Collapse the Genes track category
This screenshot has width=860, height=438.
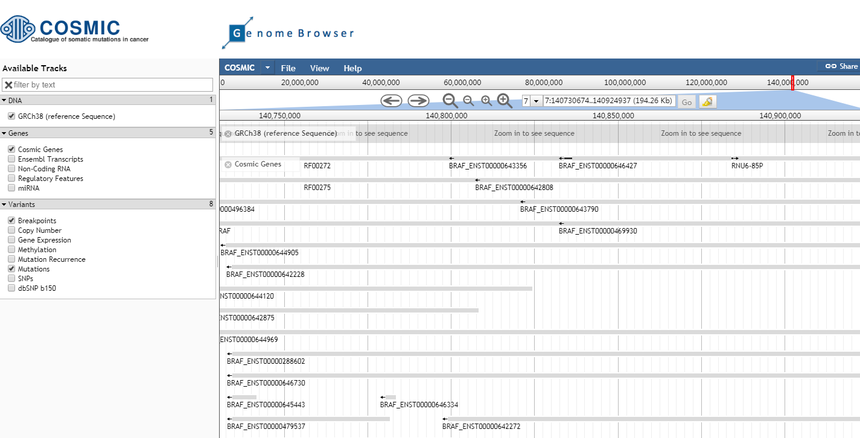[4, 132]
